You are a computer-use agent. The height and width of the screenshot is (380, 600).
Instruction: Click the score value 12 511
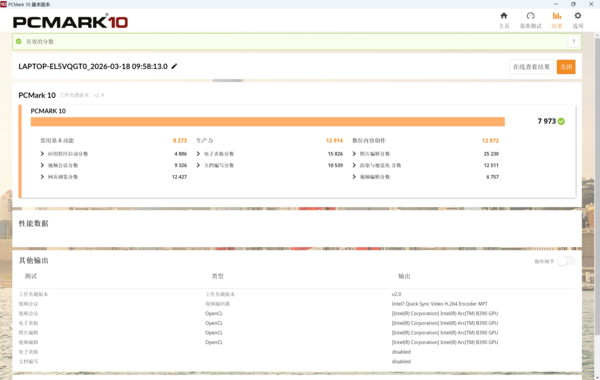click(491, 165)
